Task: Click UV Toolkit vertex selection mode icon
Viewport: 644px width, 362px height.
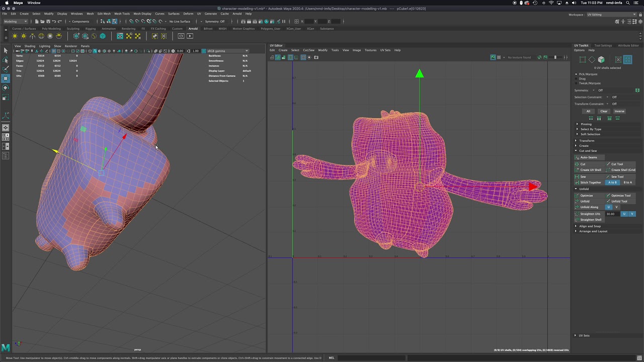Action: [583, 60]
